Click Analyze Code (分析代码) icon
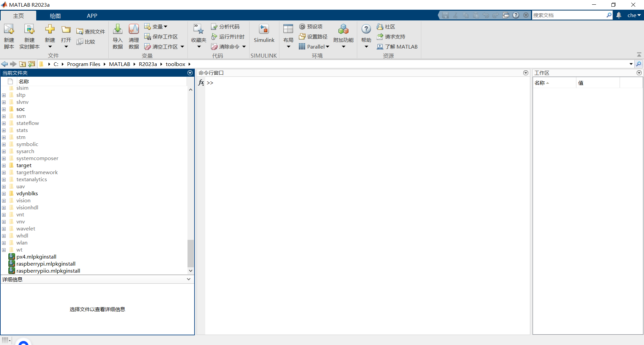 214,26
